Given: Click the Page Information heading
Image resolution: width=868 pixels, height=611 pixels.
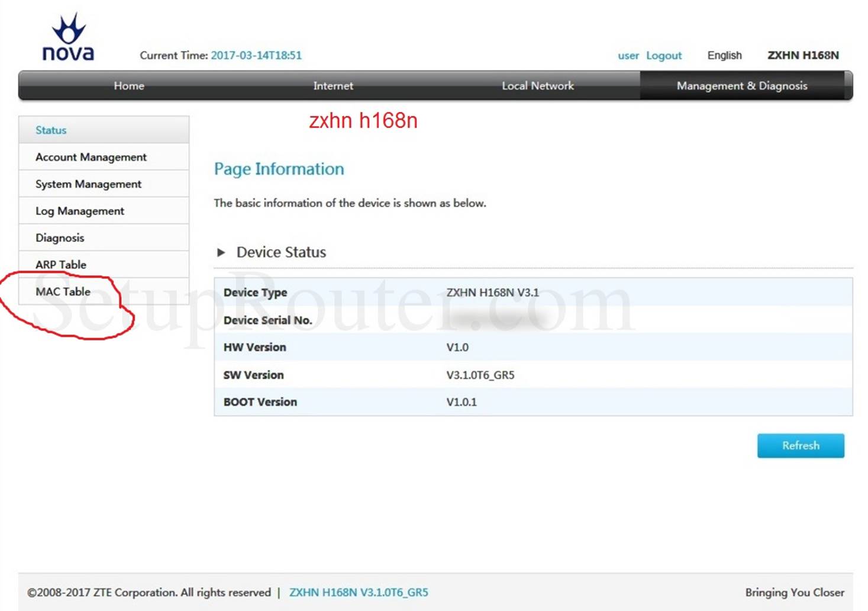Looking at the screenshot, I should point(279,169).
